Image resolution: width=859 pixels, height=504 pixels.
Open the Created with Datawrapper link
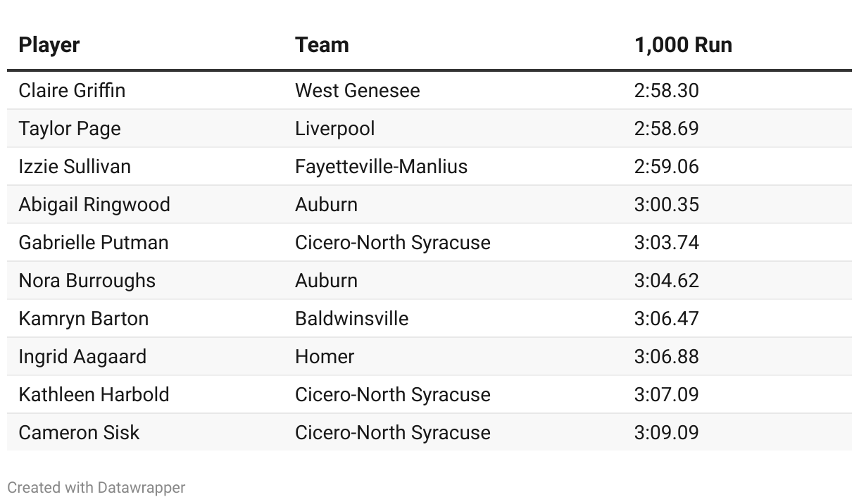click(x=96, y=487)
